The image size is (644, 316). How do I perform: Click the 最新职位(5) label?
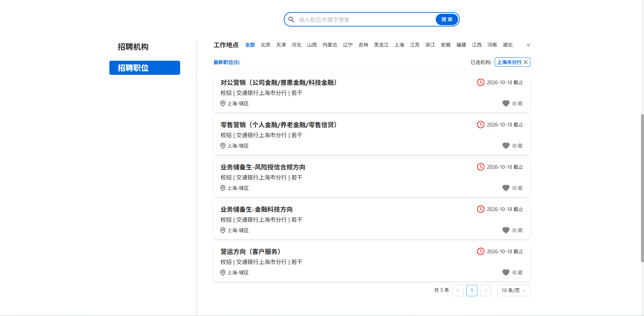coord(226,62)
